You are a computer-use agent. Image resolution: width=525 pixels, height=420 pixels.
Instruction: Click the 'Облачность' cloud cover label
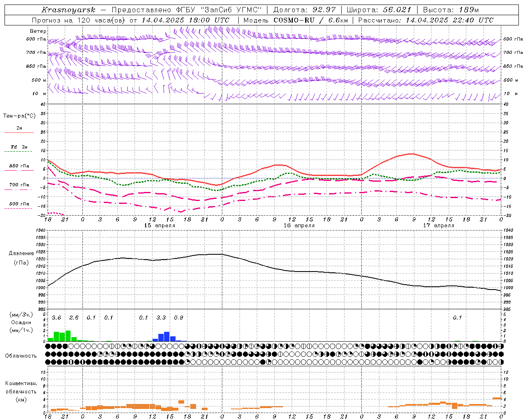pos(21,356)
